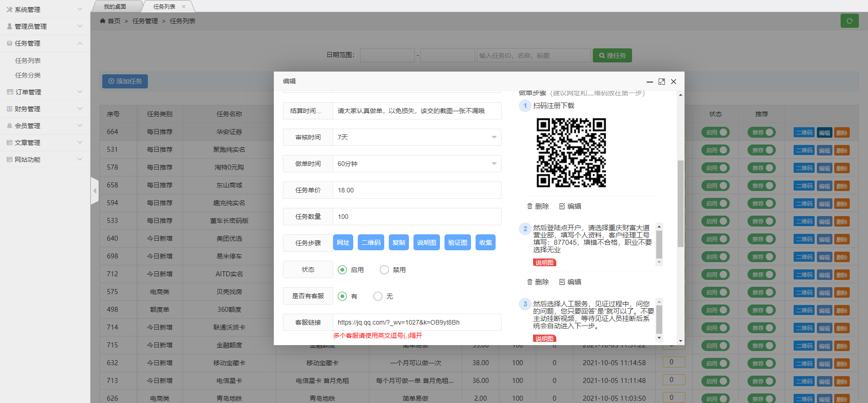Image resolution: width=868 pixels, height=403 pixels.
Task: Click 删除 button in row 578
Action: [842, 168]
